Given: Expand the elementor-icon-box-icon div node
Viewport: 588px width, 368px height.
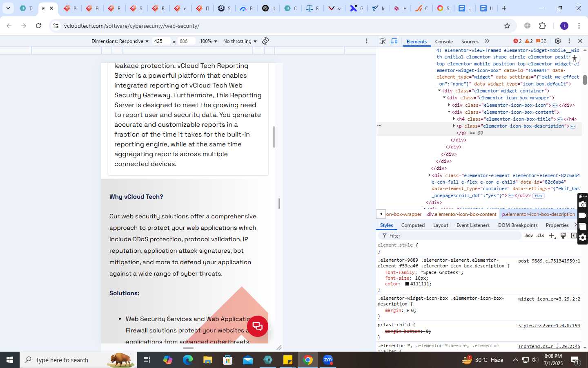Looking at the screenshot, I should [x=449, y=105].
